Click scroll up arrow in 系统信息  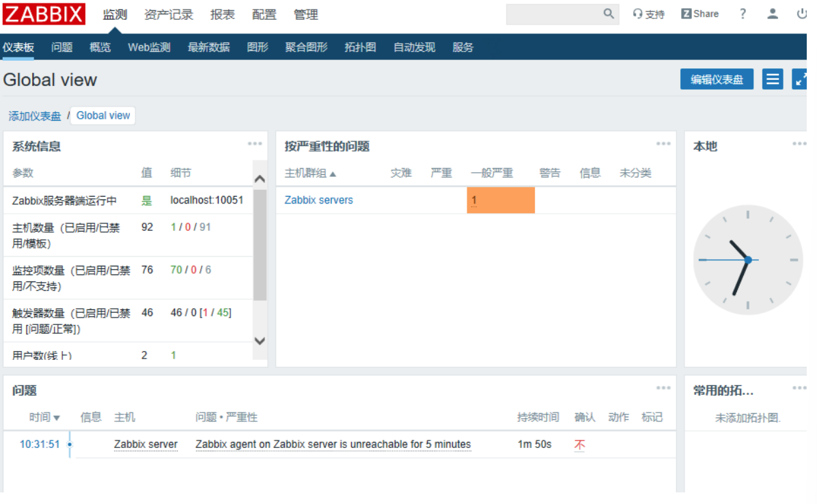tap(260, 179)
